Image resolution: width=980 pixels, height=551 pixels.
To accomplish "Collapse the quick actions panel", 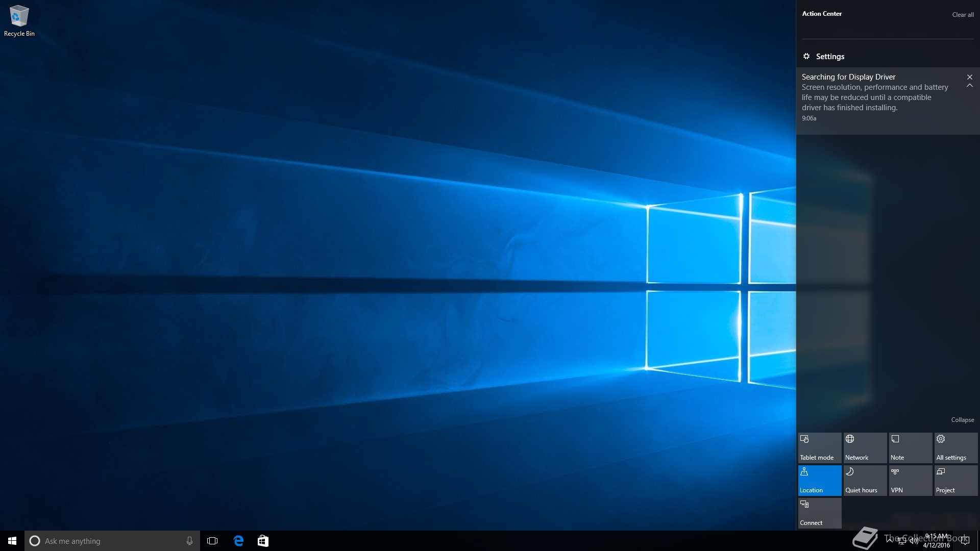I will click(x=963, y=420).
